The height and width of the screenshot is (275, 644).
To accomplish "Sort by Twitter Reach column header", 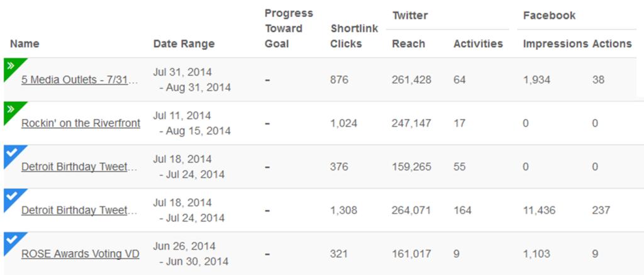I will (x=409, y=43).
